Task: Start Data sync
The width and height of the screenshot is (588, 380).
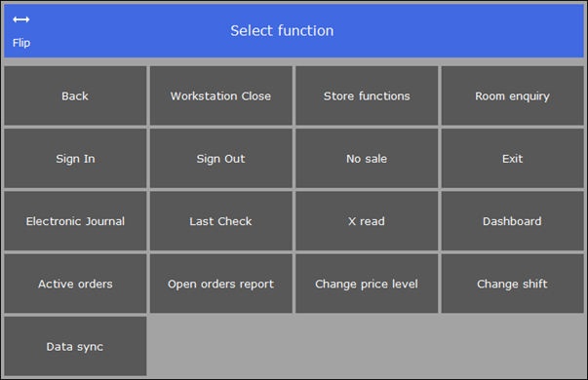Action: click(75, 346)
